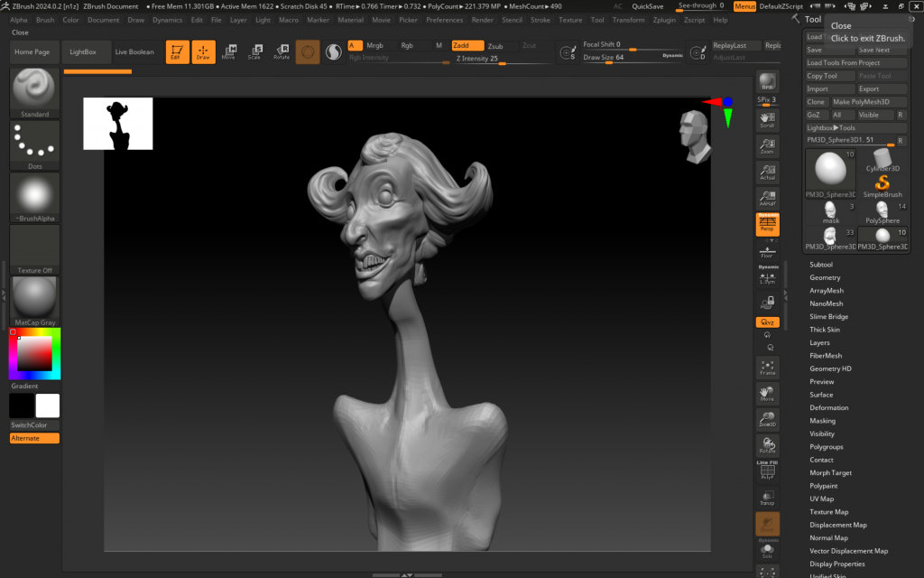Click the silhouette thumbnail preview
This screenshot has width=924, height=578.
click(118, 123)
